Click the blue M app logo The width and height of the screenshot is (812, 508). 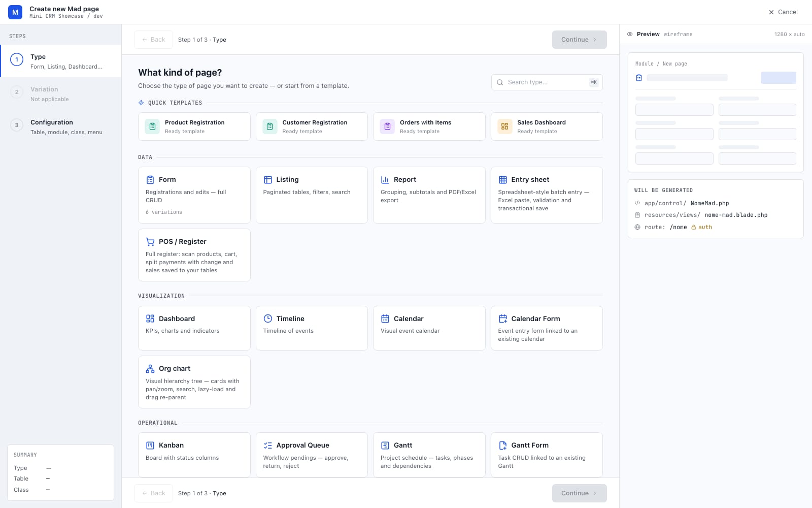(x=15, y=12)
